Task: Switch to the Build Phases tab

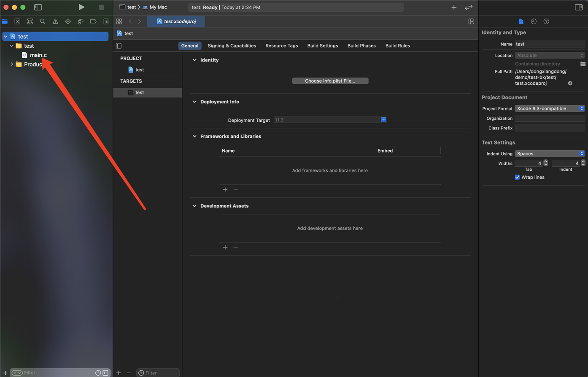Action: point(361,46)
